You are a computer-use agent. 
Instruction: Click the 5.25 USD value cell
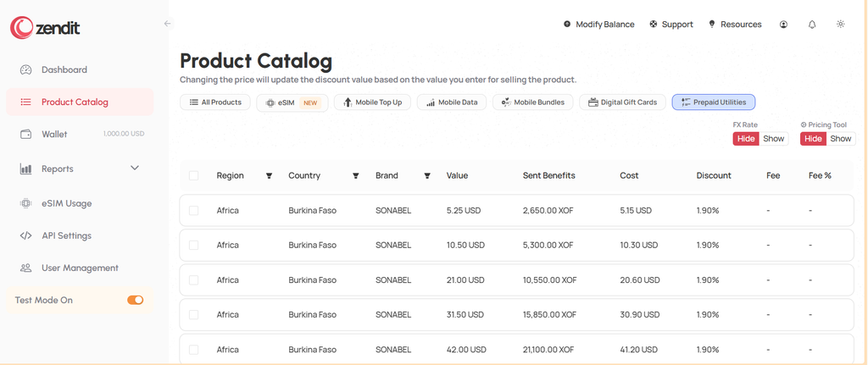(x=464, y=211)
